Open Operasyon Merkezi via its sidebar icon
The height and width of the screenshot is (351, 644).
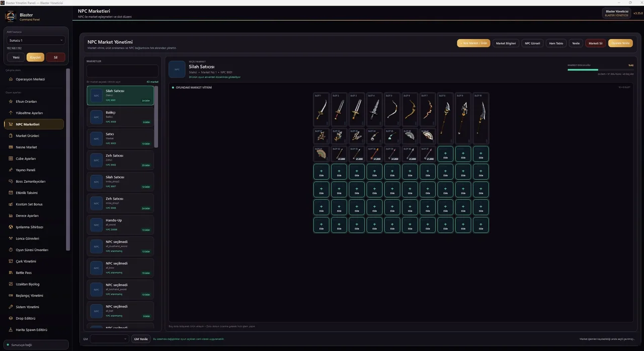11,79
